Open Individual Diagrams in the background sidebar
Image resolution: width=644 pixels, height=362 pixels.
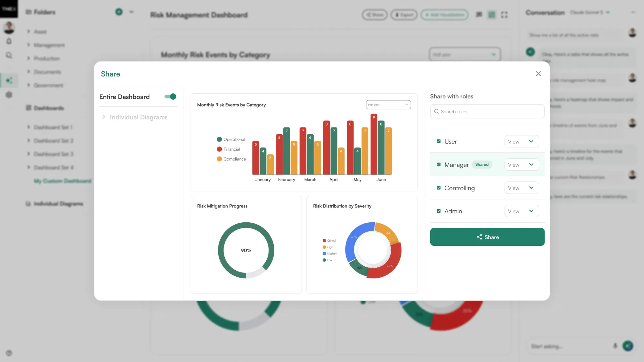(x=54, y=204)
